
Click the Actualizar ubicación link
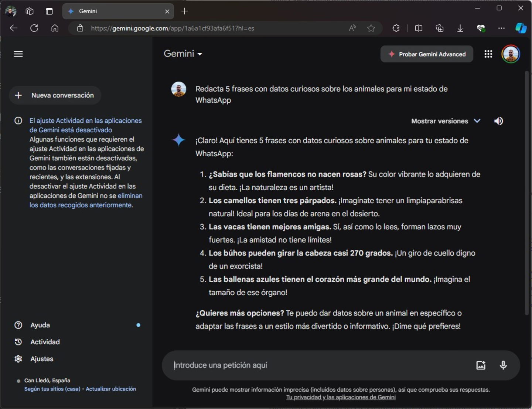(x=111, y=389)
